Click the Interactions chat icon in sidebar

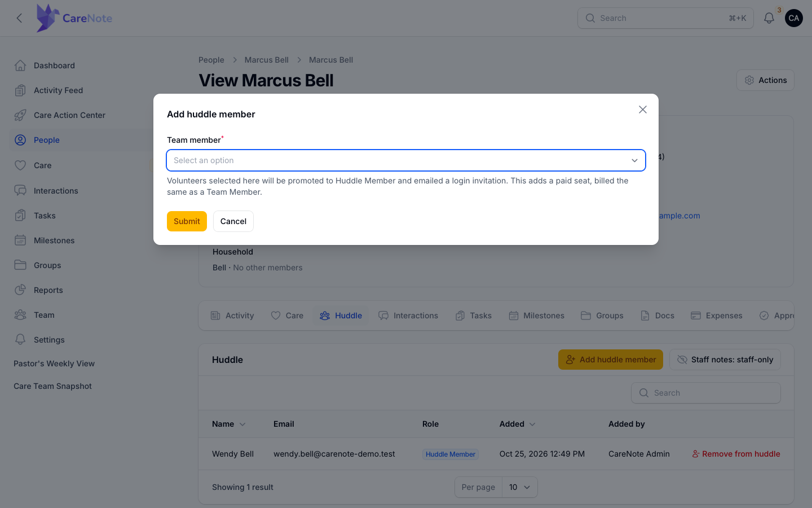click(x=20, y=191)
